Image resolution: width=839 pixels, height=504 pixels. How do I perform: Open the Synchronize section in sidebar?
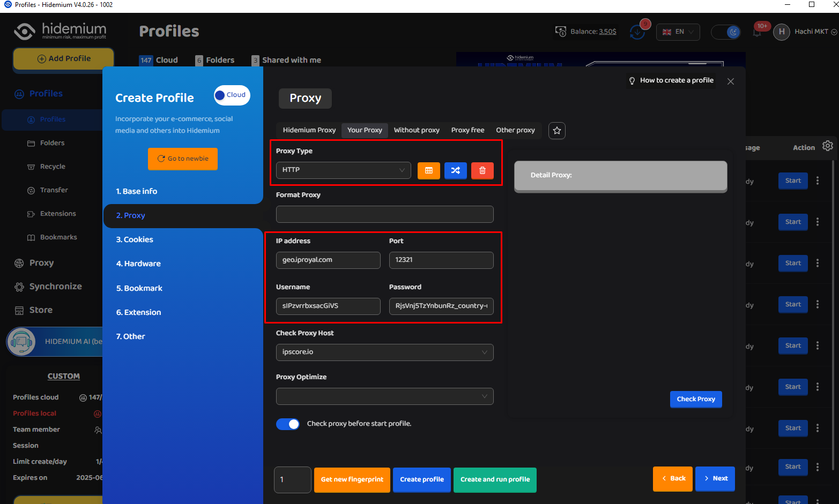pyautogui.click(x=55, y=287)
